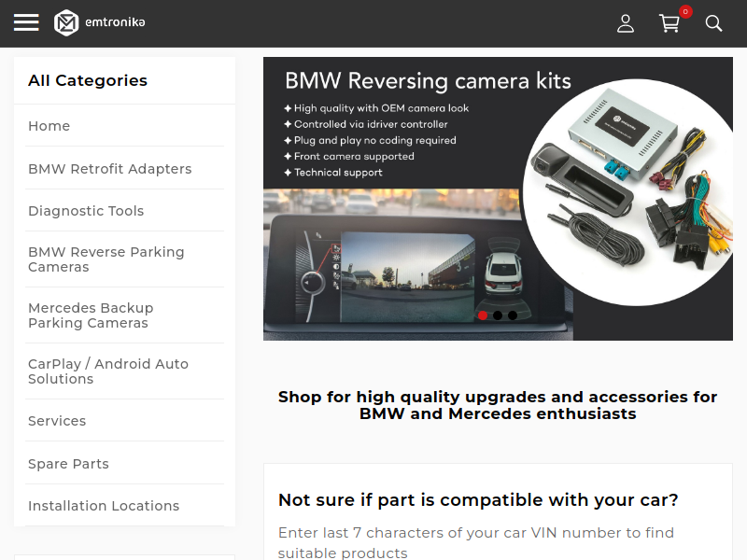Open BMW Reversing camera kits banner
This screenshot has width=747, height=560.
click(498, 199)
